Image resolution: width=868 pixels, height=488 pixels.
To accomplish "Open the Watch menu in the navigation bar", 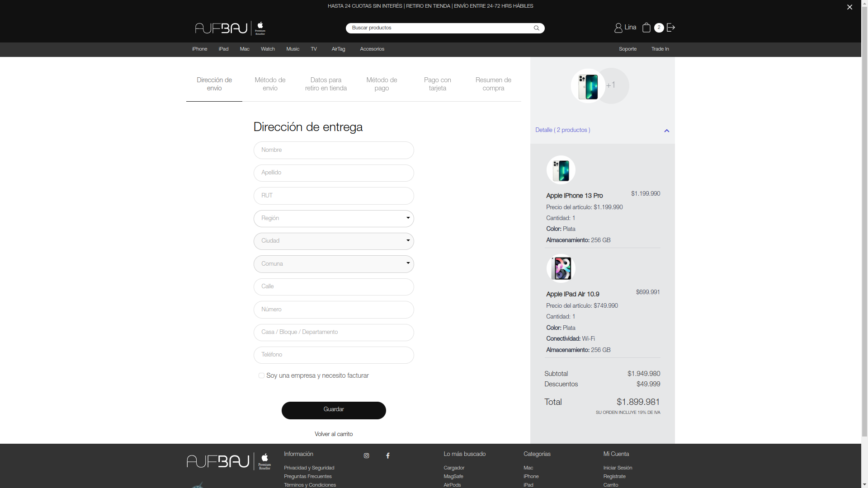I will pos(268,49).
